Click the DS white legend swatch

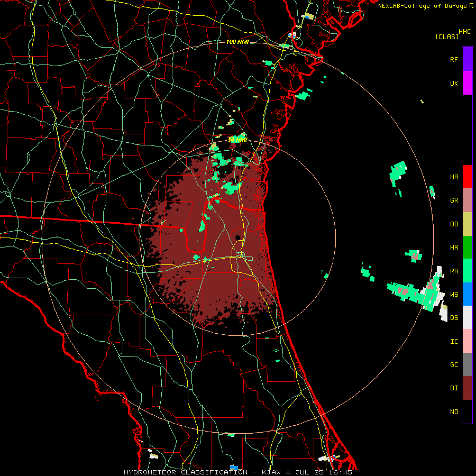pos(467,317)
